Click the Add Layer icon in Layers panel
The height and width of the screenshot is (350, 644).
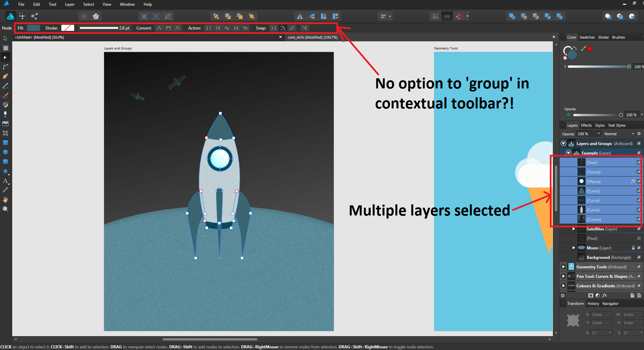pyautogui.click(x=632, y=295)
